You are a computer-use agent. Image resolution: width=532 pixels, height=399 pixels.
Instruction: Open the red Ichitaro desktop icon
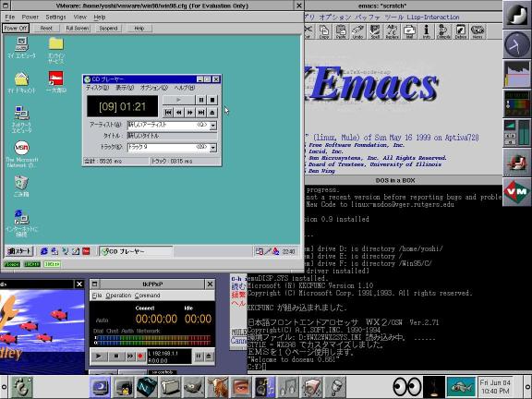point(56,82)
